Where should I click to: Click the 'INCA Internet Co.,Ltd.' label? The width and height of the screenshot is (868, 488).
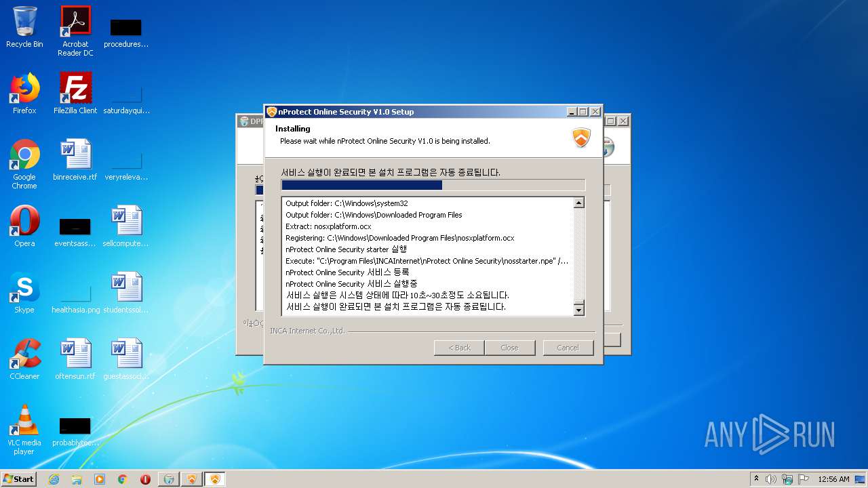point(307,331)
